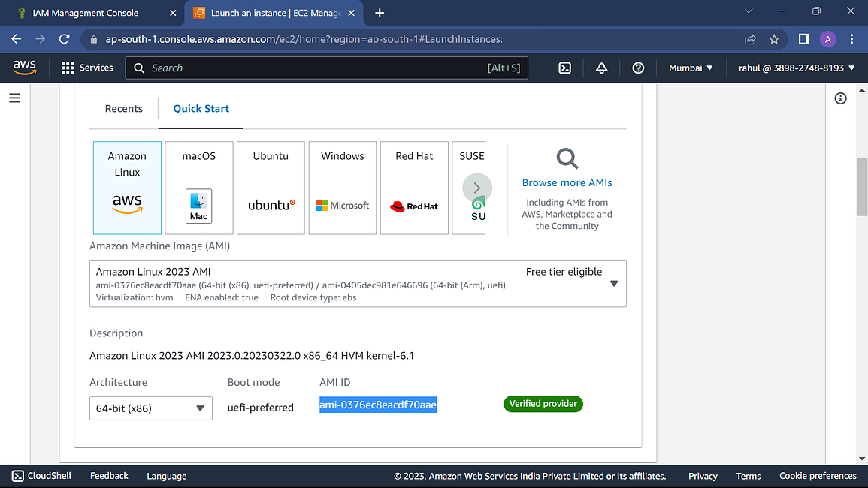The width and height of the screenshot is (868, 488).
Task: Select the macOS AMI tile
Action: pos(198,188)
